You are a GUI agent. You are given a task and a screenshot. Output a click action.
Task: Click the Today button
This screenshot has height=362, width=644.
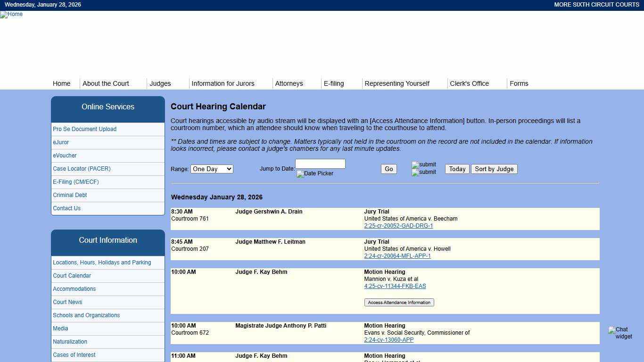(x=456, y=169)
